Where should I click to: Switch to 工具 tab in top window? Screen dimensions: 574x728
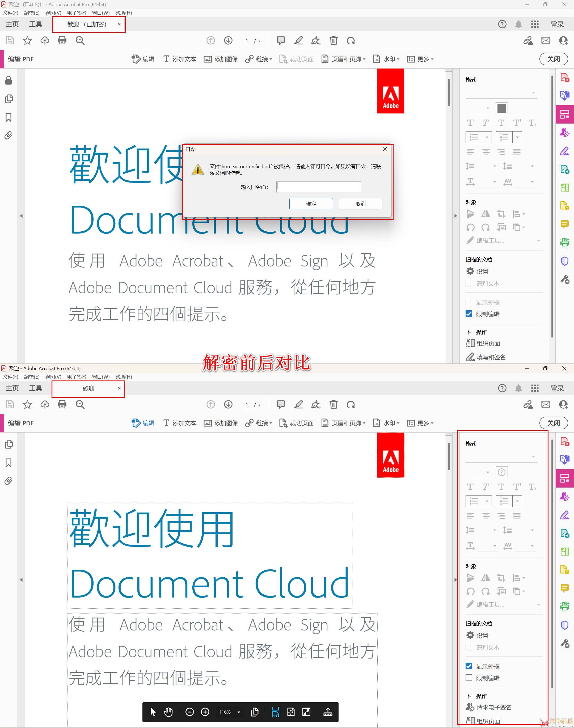(36, 24)
